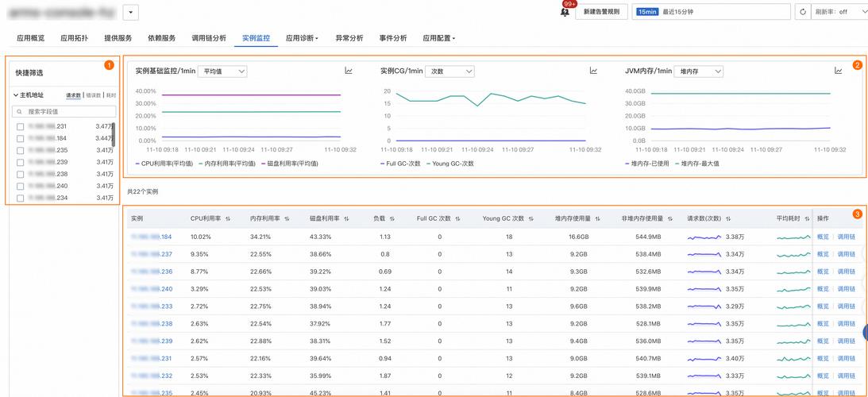Sort table by 磁盘利用率 column
Viewport: 868px width, 397px height.
click(346, 218)
